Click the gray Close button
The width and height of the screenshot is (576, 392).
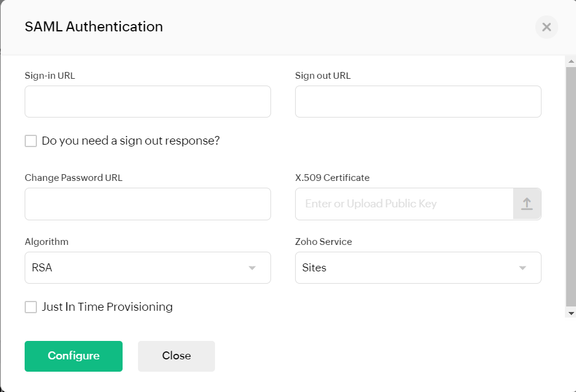click(176, 356)
